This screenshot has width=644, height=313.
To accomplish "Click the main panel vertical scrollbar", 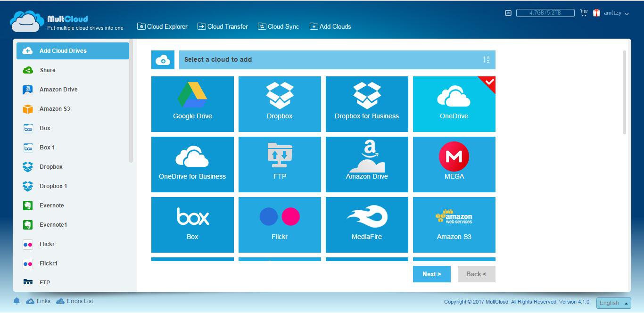I will click(x=625, y=92).
